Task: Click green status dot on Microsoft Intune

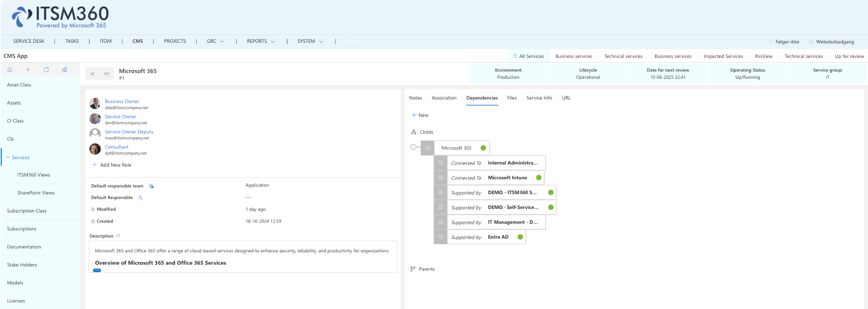Action: 539,178
